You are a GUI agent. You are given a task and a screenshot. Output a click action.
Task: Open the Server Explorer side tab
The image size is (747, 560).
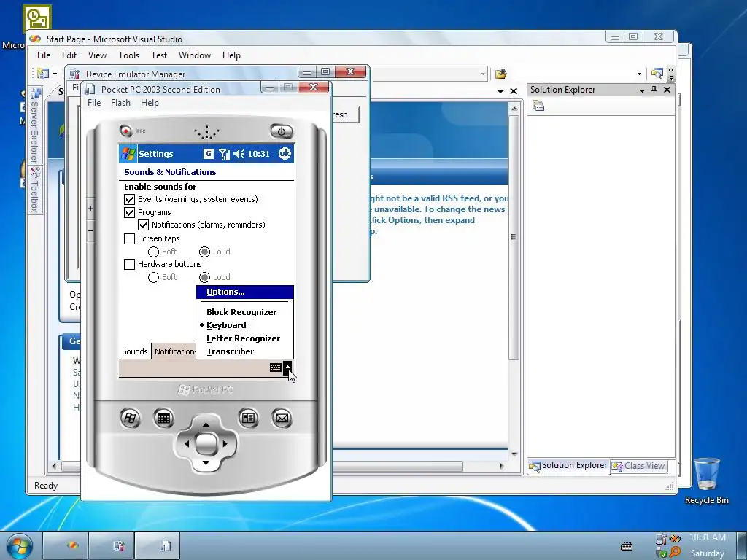tap(35, 126)
